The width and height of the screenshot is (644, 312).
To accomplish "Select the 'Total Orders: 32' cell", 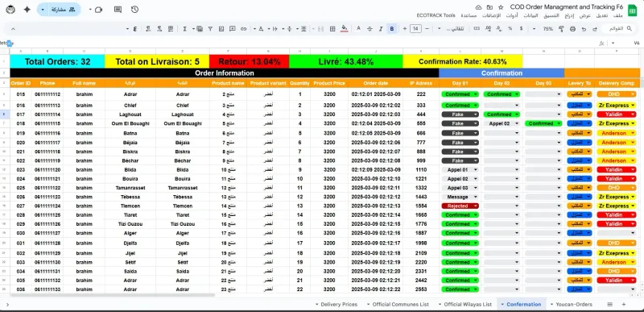I will (x=57, y=61).
